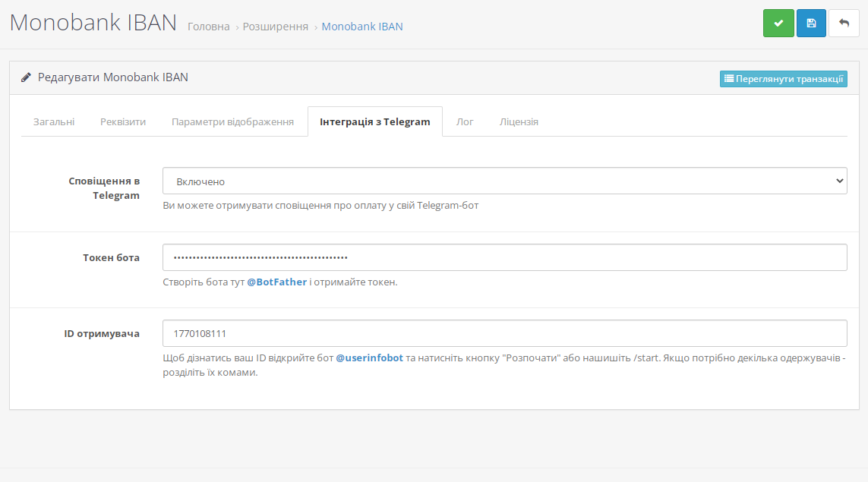Go to Головна in the breadcrumb
The height and width of the screenshot is (482, 868).
click(209, 27)
